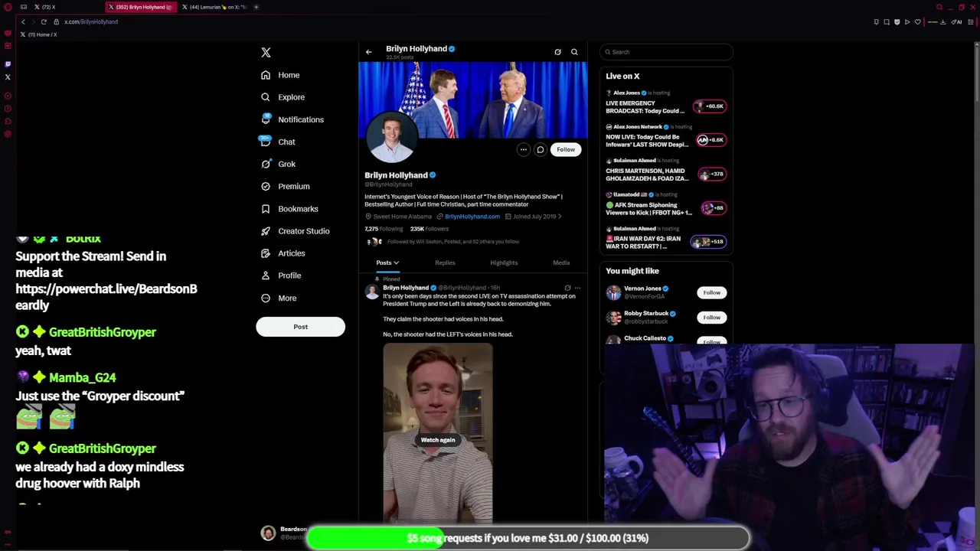Switch to the Media tab
The image size is (980, 551).
pos(561,262)
